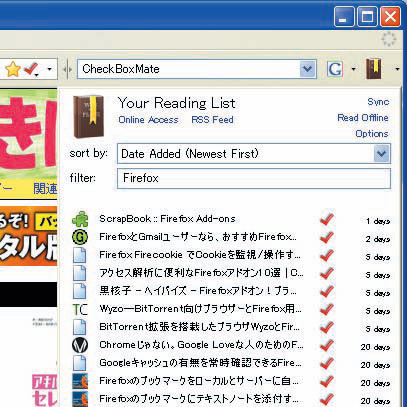Click the large book icon in panel header
Screen dimensions: 407x407
click(88, 117)
